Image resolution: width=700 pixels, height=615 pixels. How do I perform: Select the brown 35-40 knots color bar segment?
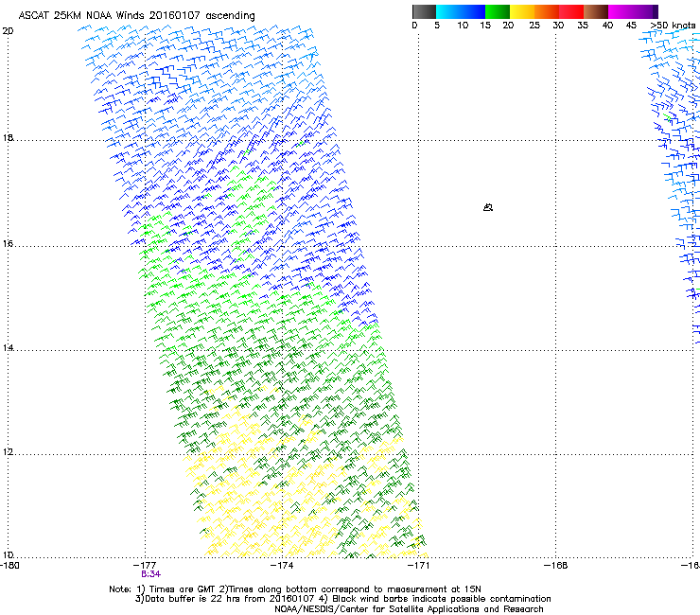tap(596, 11)
